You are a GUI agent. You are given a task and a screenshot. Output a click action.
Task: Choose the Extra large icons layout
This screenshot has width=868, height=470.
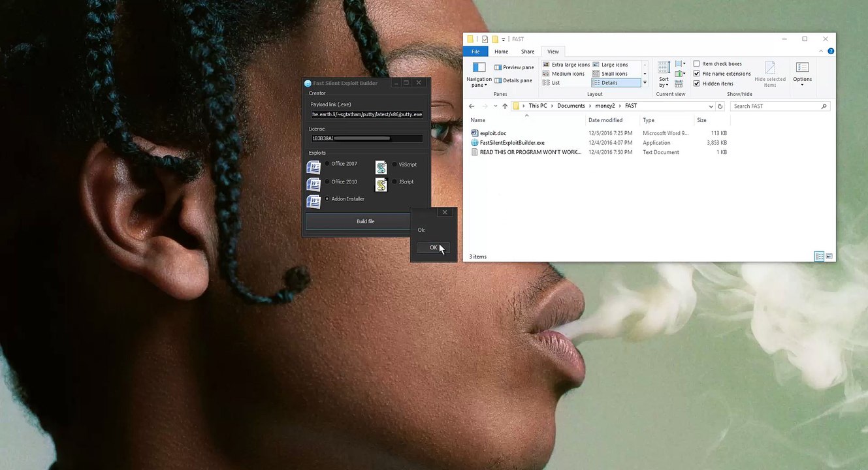click(x=566, y=65)
